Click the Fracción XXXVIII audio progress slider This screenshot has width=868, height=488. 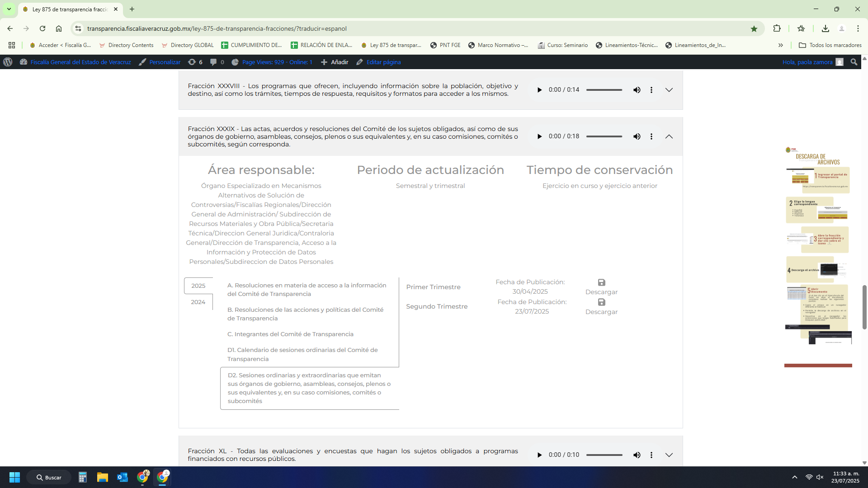[604, 90]
